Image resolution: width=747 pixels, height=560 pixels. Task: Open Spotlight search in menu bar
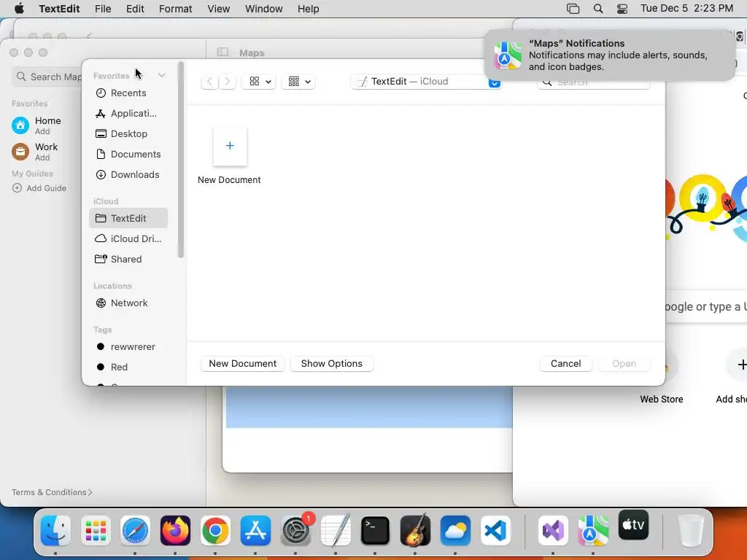(598, 9)
